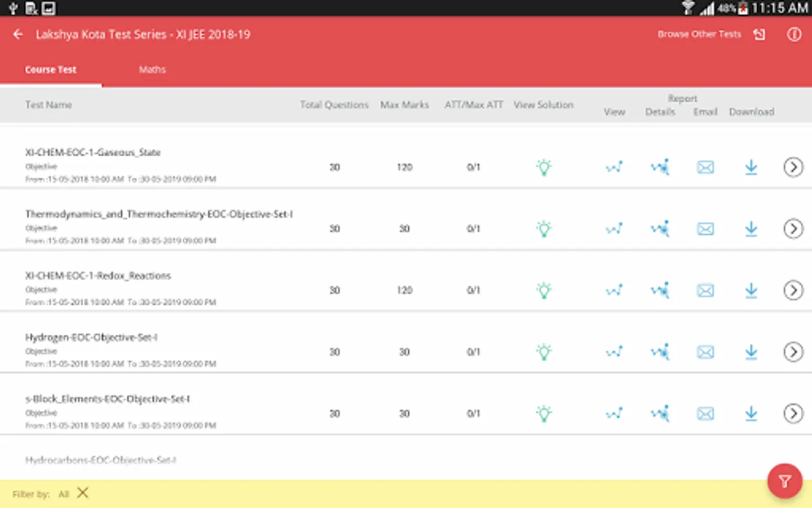
Task: View report for s-Block_Elements-EOC-Objective-Set-I
Action: [614, 413]
